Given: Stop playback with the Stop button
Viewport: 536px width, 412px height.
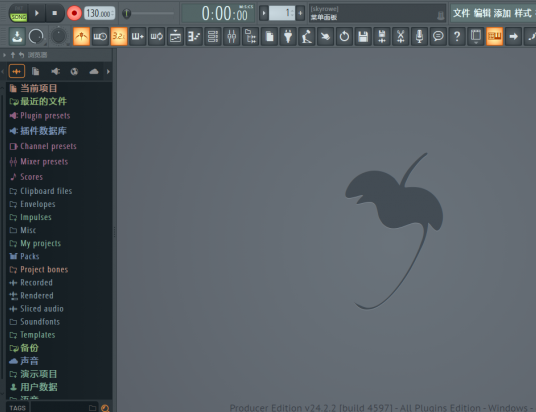Looking at the screenshot, I should click(x=55, y=13).
